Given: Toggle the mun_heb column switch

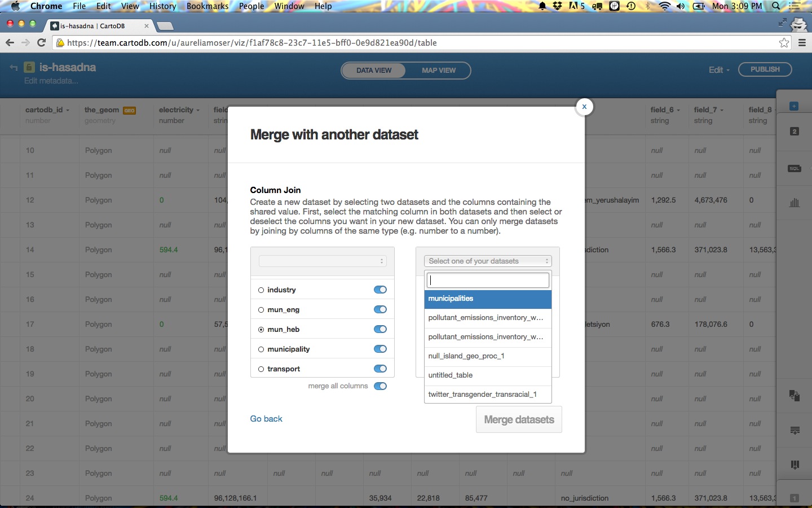Looking at the screenshot, I should 380,329.
